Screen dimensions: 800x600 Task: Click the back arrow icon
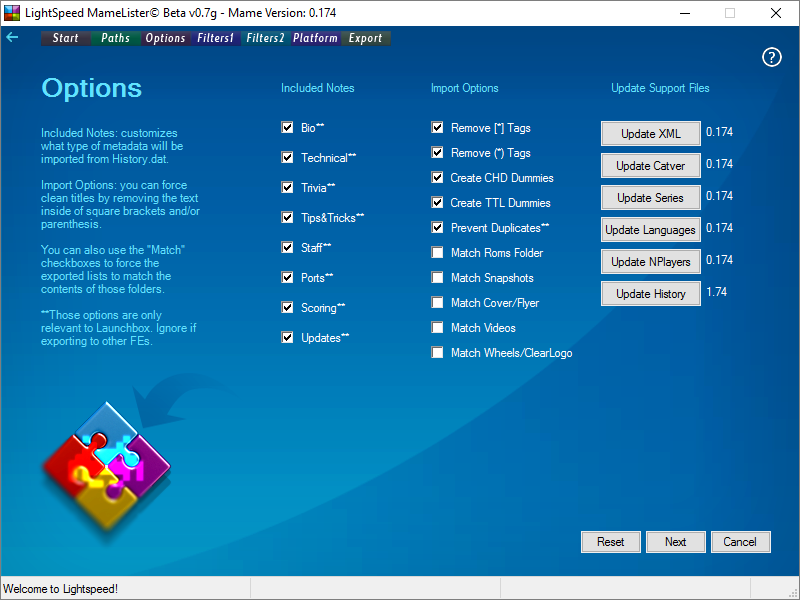pyautogui.click(x=12, y=37)
